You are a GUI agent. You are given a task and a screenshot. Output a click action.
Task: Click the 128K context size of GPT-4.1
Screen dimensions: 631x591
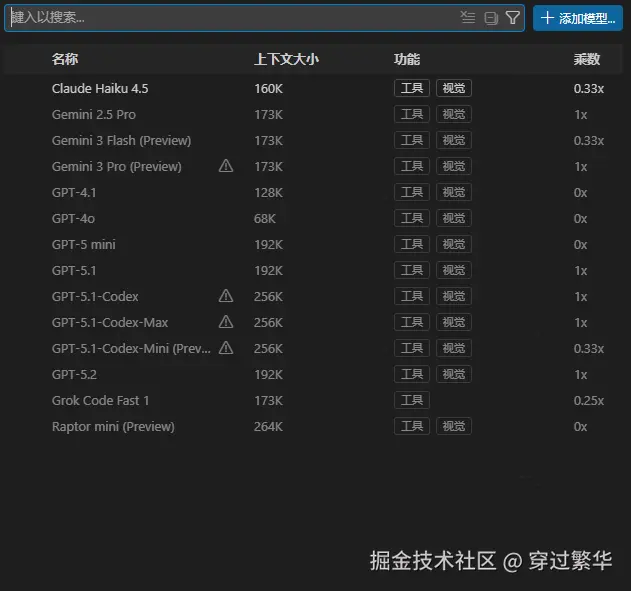coord(268,193)
